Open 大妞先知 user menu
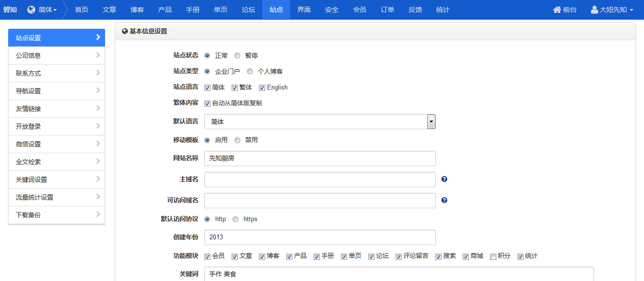 click(x=613, y=10)
